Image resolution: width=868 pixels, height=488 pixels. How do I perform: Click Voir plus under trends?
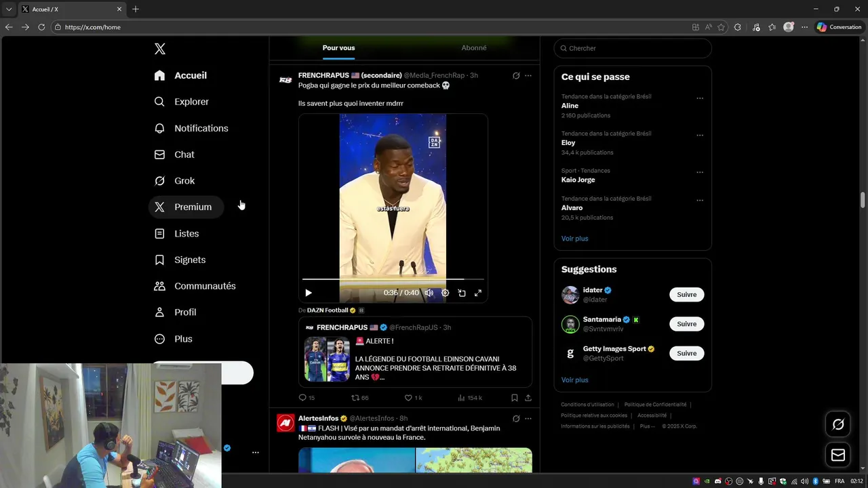point(574,239)
